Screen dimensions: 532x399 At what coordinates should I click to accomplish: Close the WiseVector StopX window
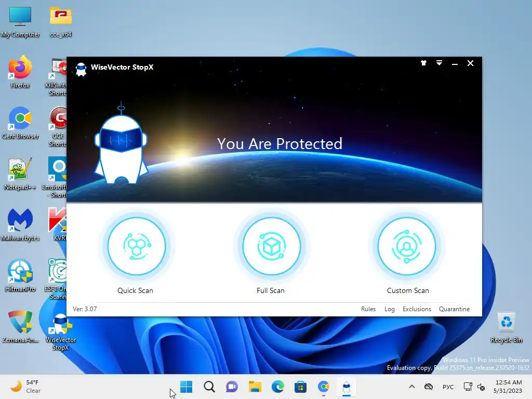pyautogui.click(x=470, y=63)
